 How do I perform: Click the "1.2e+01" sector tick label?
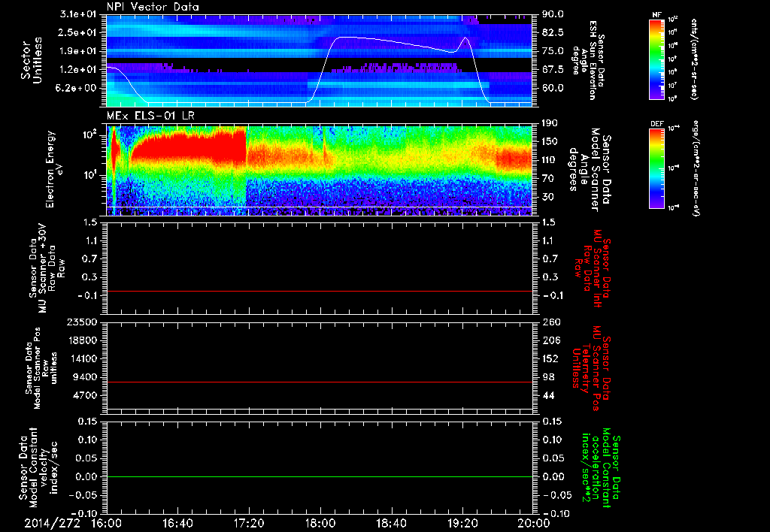point(77,70)
